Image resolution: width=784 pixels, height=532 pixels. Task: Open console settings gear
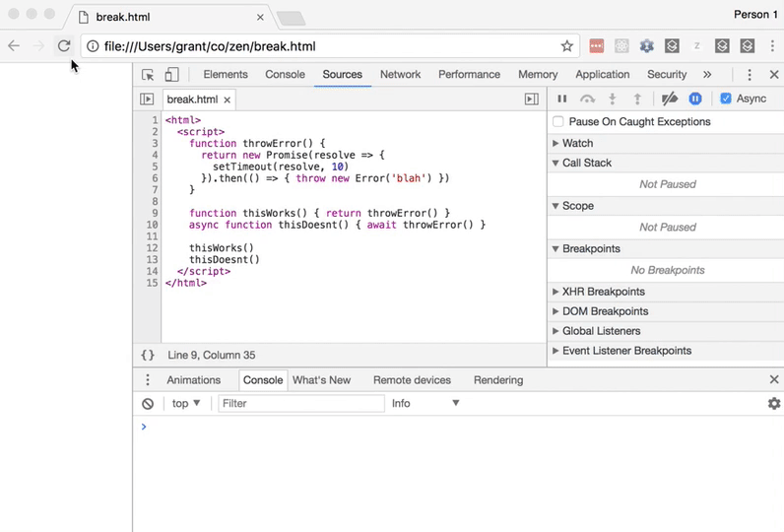click(774, 403)
